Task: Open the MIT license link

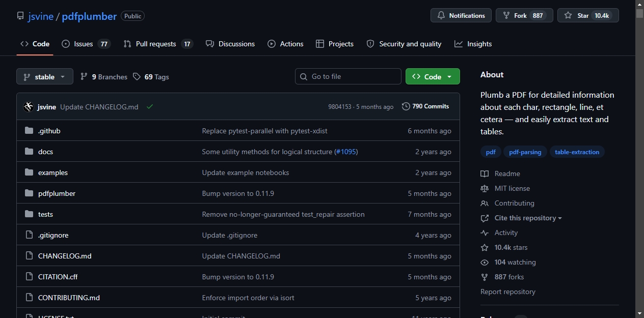Action: coord(505,188)
